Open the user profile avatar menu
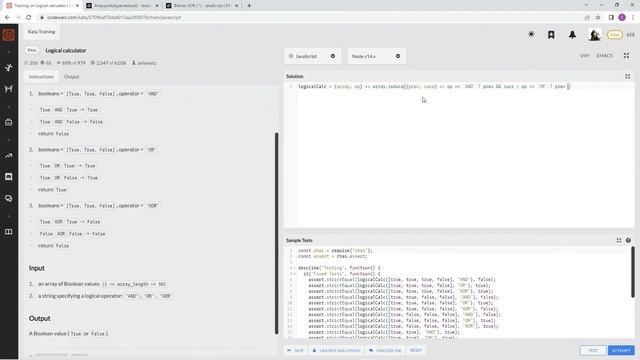The height and width of the screenshot is (360, 640). (594, 35)
